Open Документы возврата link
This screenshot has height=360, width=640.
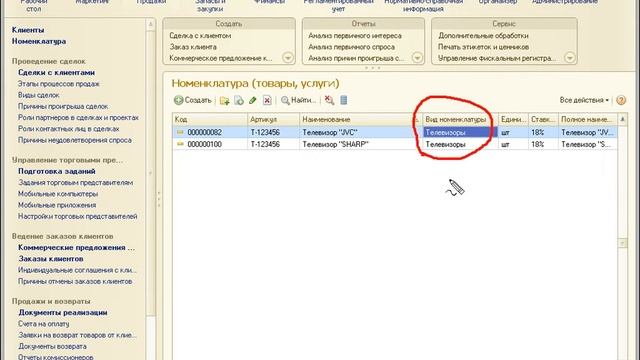point(52,347)
